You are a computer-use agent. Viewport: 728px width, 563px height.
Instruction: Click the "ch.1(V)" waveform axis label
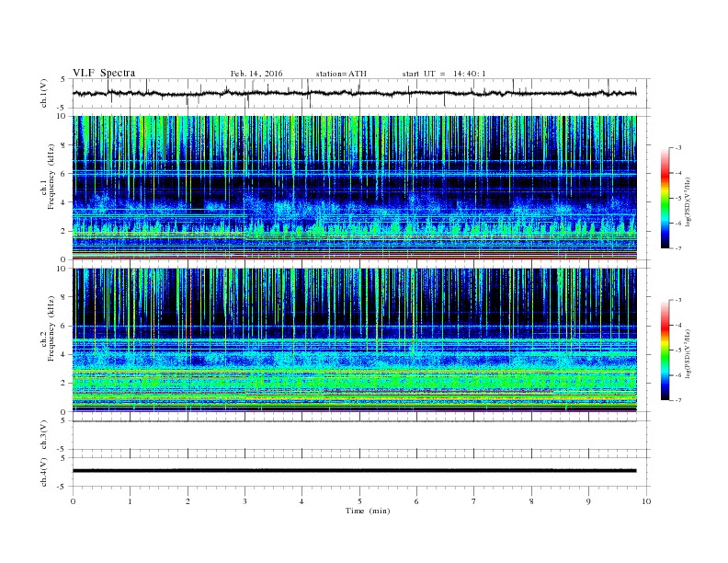43,93
